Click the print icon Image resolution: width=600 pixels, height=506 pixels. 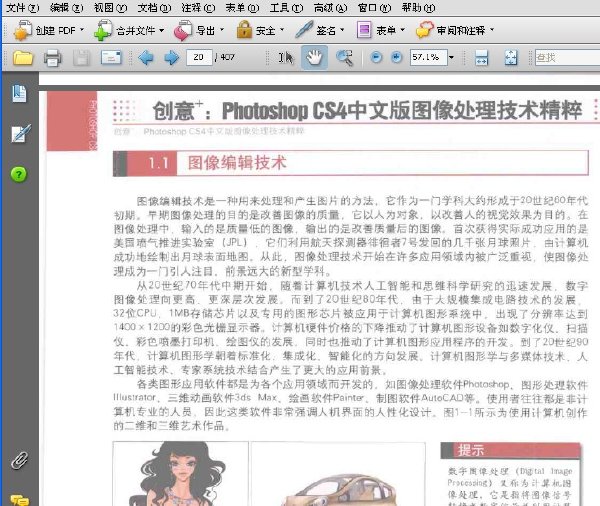click(x=52, y=58)
